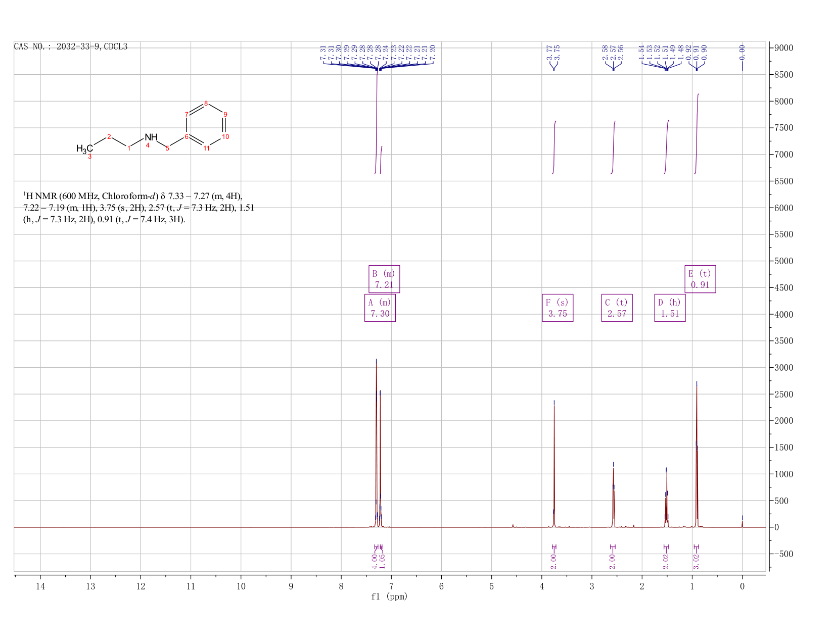
Task: Click the f1 (ppm) axis label
Action: [x=389, y=597]
